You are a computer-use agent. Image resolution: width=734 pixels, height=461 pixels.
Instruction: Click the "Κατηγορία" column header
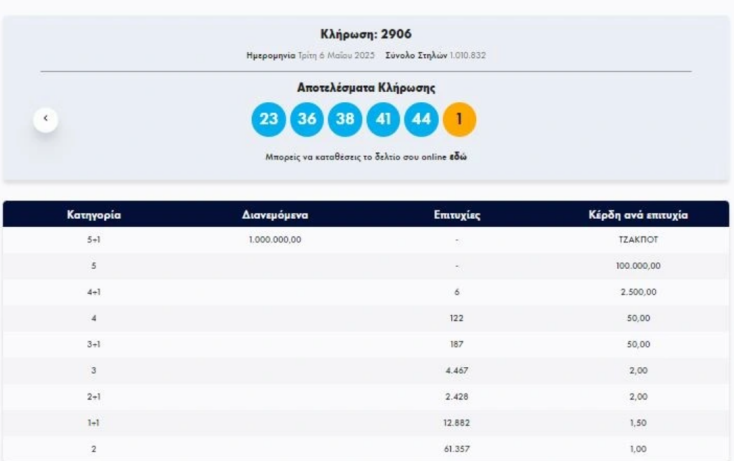coord(94,215)
